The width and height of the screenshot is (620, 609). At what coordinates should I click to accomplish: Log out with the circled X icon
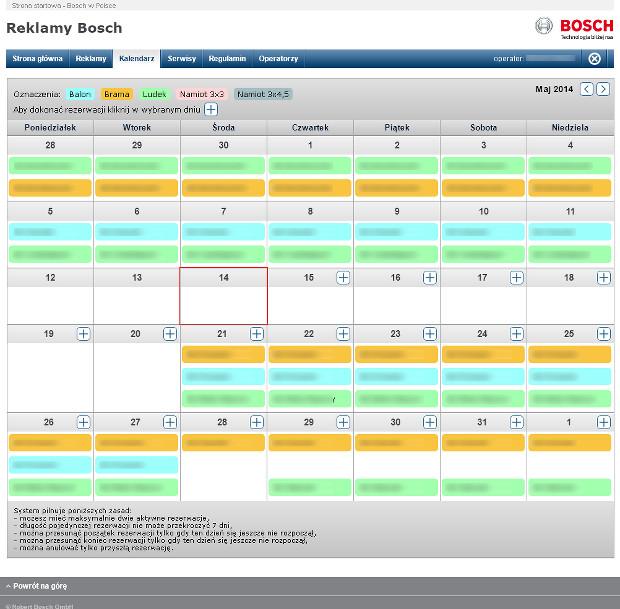click(x=594, y=59)
